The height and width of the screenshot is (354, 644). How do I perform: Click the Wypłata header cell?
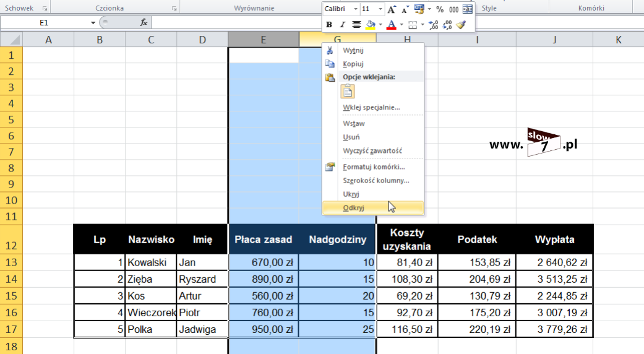tap(554, 239)
